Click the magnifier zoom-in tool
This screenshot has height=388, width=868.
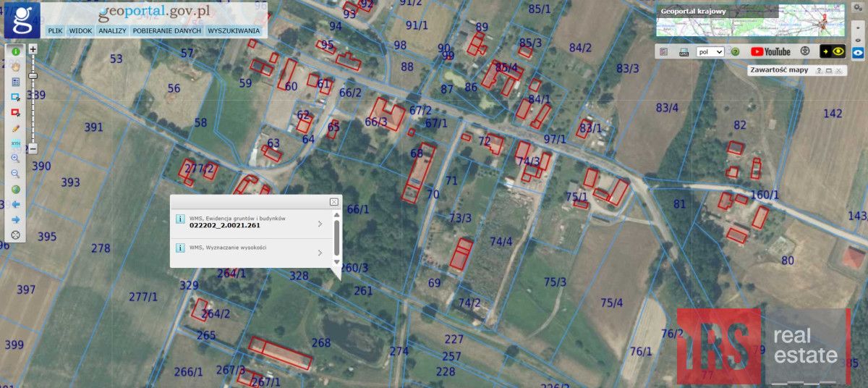15,159
